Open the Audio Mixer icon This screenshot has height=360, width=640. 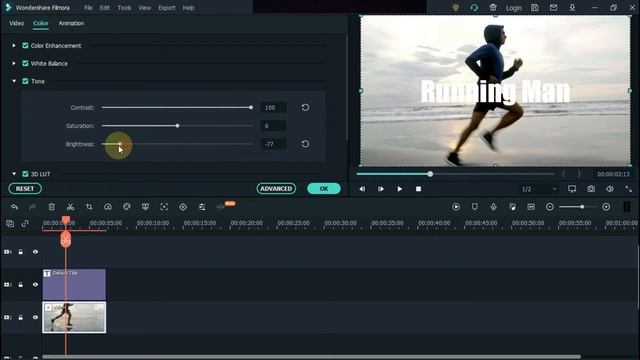point(512,207)
